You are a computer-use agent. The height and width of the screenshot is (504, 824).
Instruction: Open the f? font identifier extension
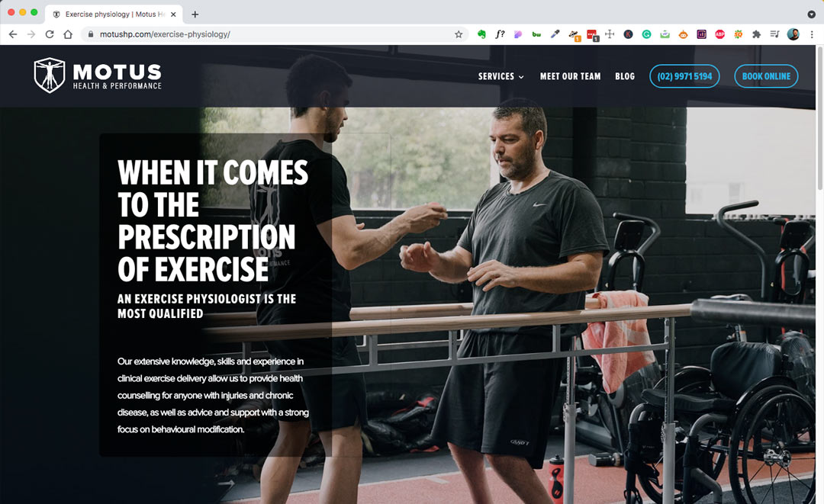coord(500,34)
